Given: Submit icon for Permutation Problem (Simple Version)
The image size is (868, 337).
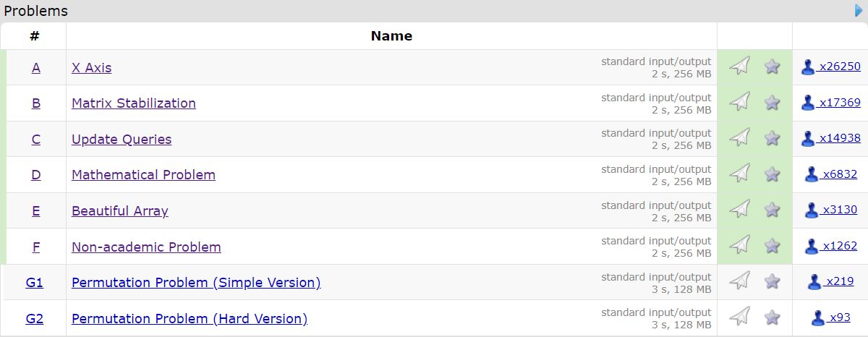Looking at the screenshot, I should tap(739, 281).
